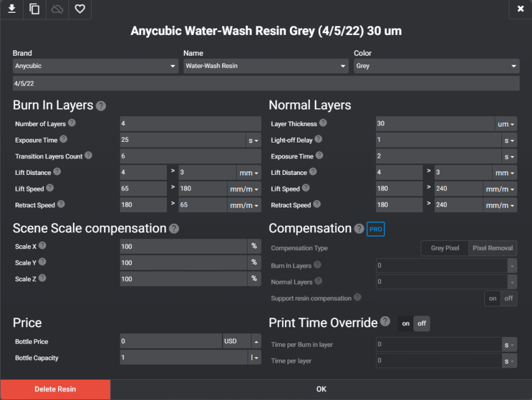Screen dimensions: 532x400
Task: Confirm with the OK button
Action: 321,390
